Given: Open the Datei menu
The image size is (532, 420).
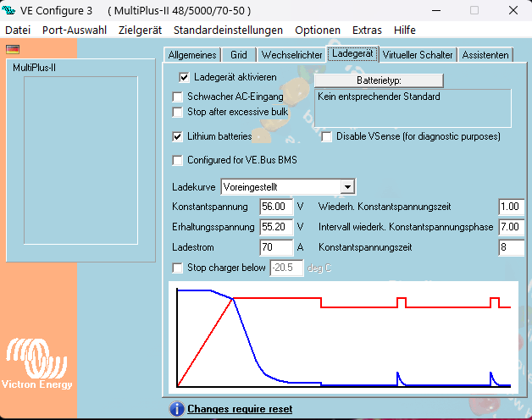Looking at the screenshot, I should point(18,30).
